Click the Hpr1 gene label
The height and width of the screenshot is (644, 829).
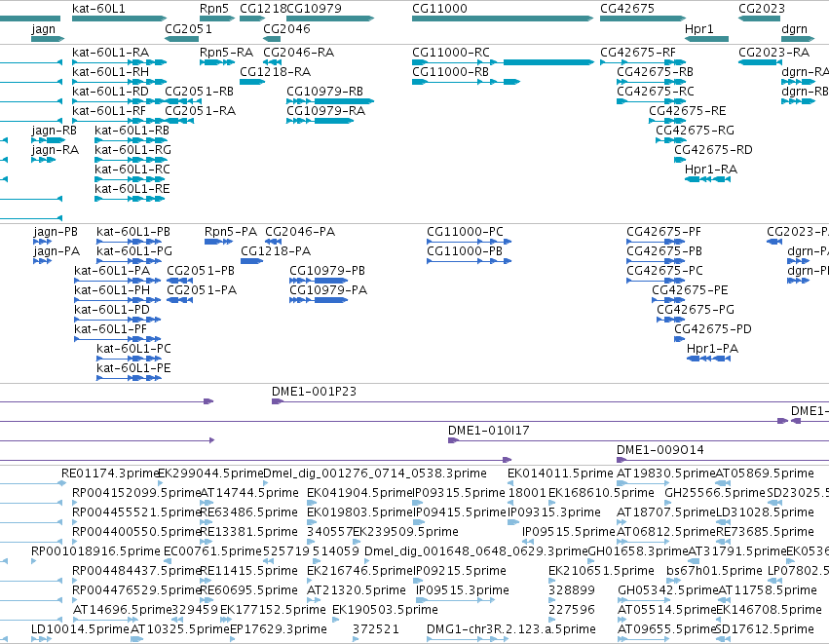coord(698,28)
